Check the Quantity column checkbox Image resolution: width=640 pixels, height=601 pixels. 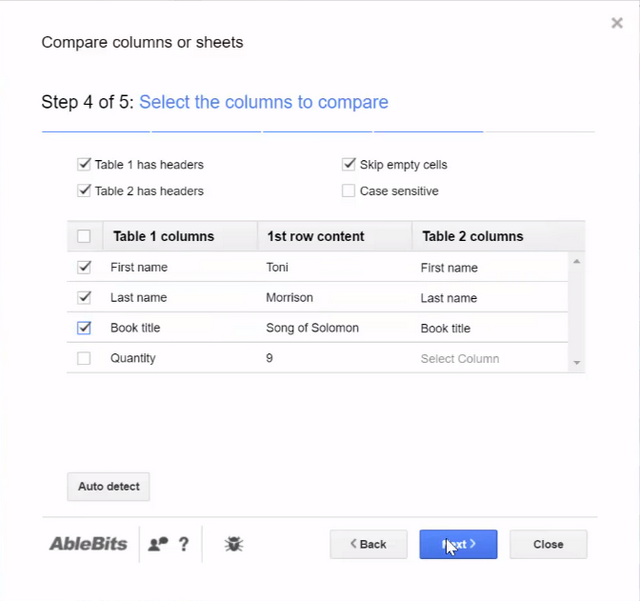[x=84, y=358]
